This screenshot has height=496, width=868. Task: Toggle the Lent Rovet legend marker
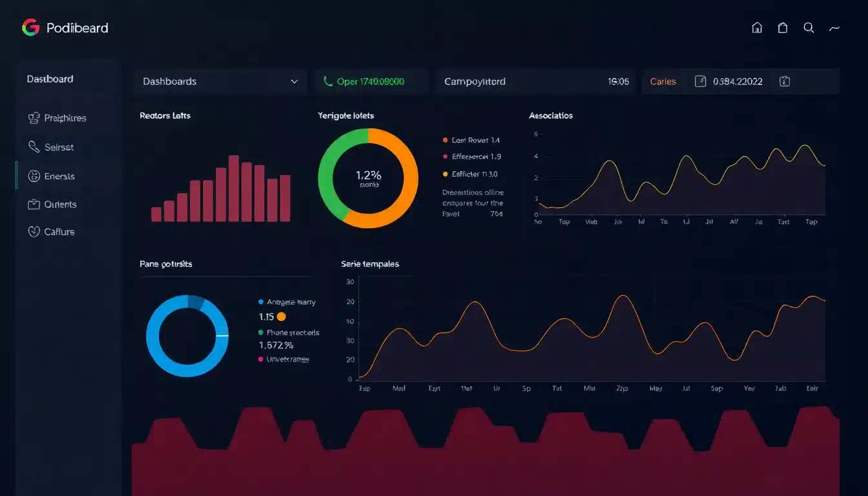coord(444,139)
